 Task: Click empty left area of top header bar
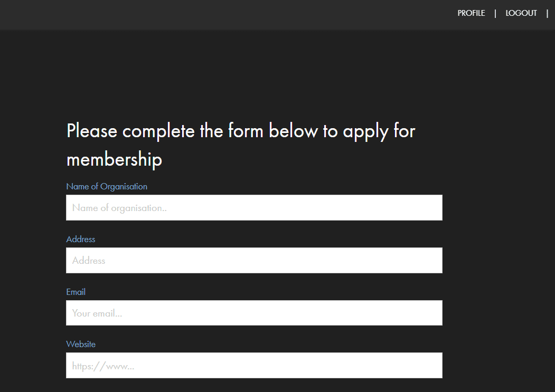coord(158,14)
